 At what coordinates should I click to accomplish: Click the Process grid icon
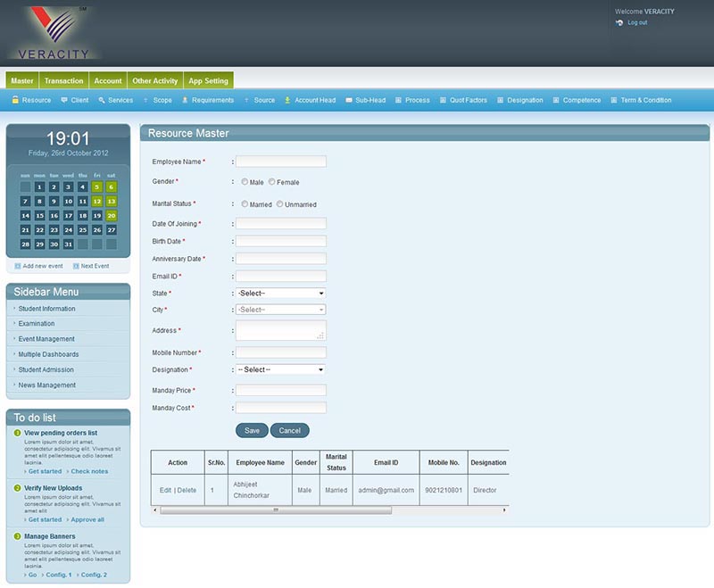(398, 100)
